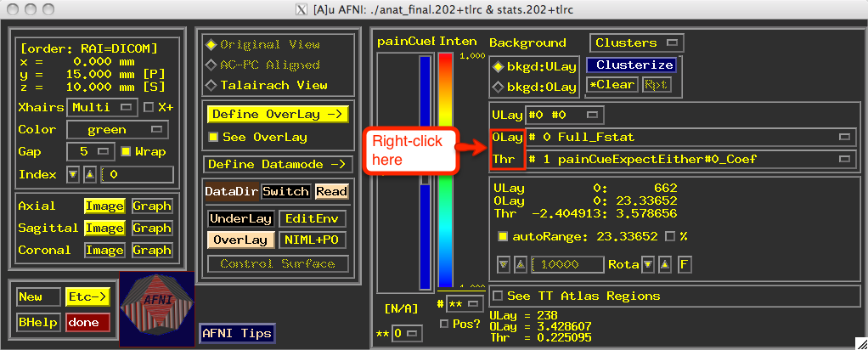Screen dimensions: 868x350
Task: Open the threshold power ** 0 dropdown
Action: (x=407, y=334)
